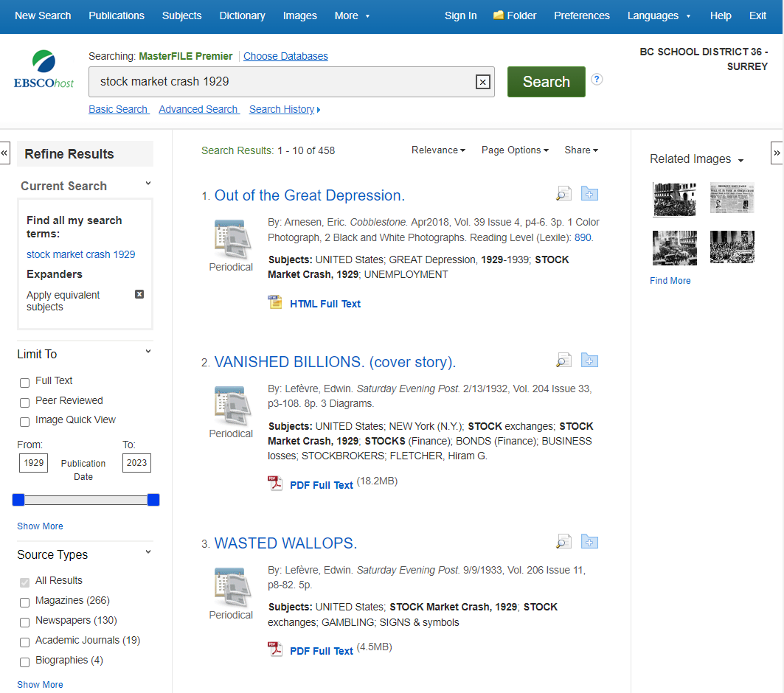Click Find More under Related Images
784x693 pixels.
(670, 281)
